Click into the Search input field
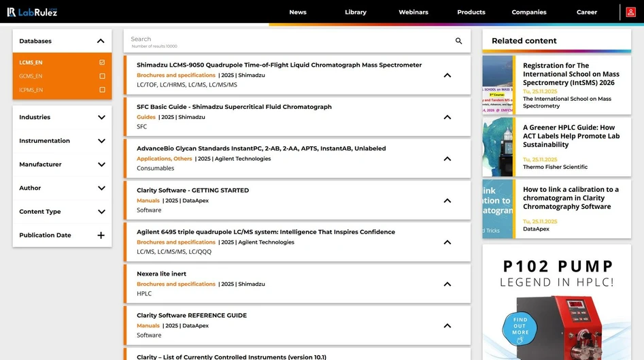 click(286, 39)
